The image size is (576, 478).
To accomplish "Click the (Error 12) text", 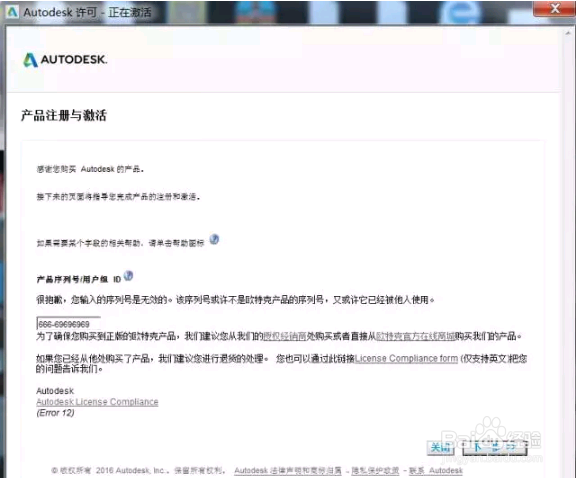I will click(55, 413).
